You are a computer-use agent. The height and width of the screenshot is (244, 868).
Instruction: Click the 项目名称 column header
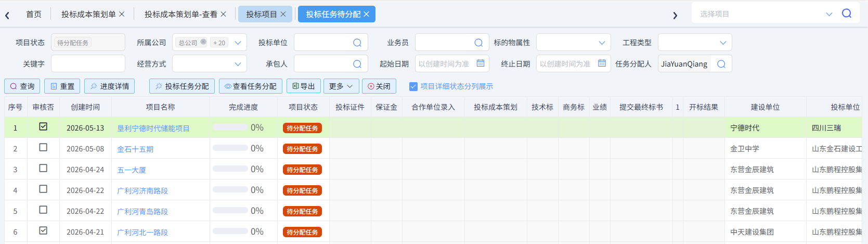(x=160, y=107)
